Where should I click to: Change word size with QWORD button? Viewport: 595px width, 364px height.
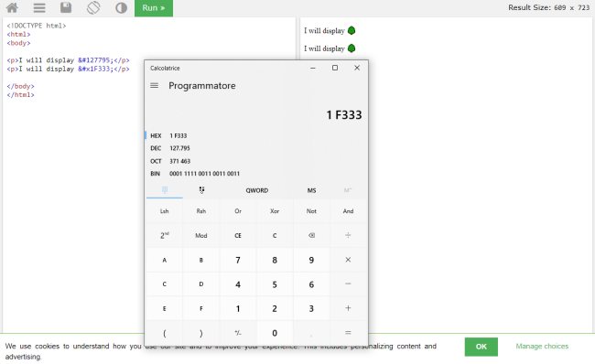click(257, 190)
